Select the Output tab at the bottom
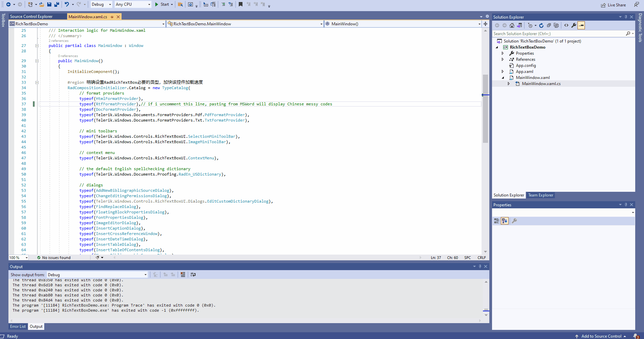Screen dimensions: 644x339 pos(36,327)
